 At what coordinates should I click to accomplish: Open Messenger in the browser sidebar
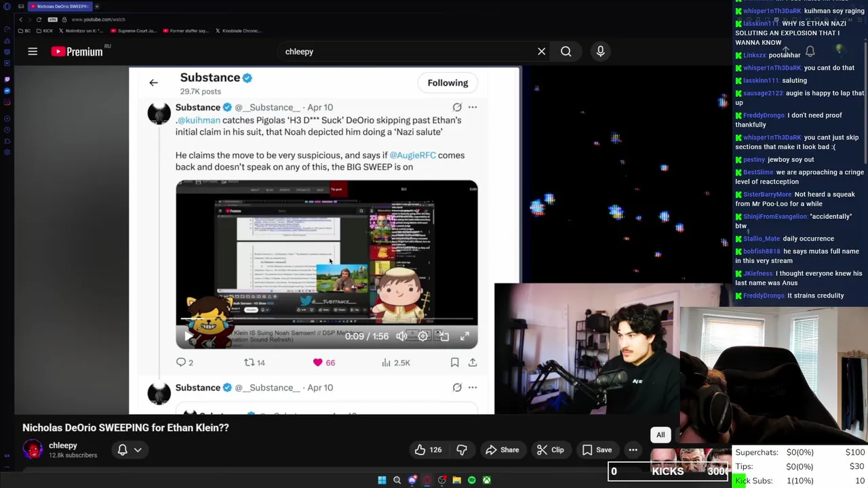click(x=7, y=91)
